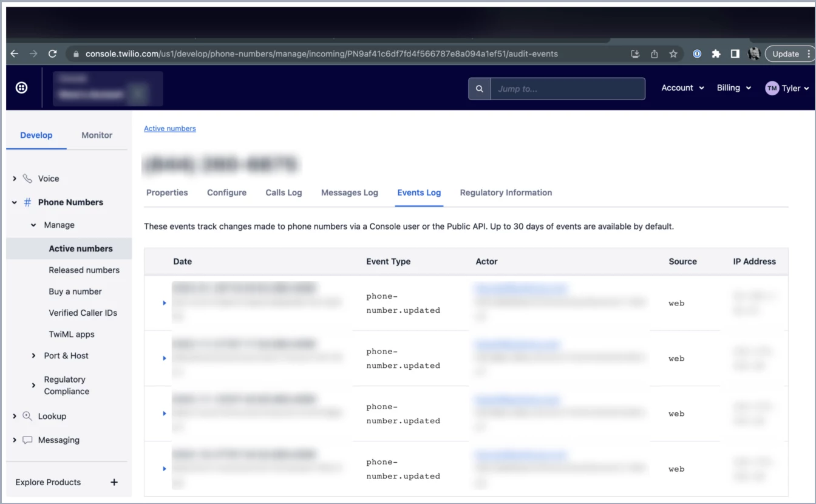Click the IP Address column header
The width and height of the screenshot is (816, 504).
tap(754, 262)
